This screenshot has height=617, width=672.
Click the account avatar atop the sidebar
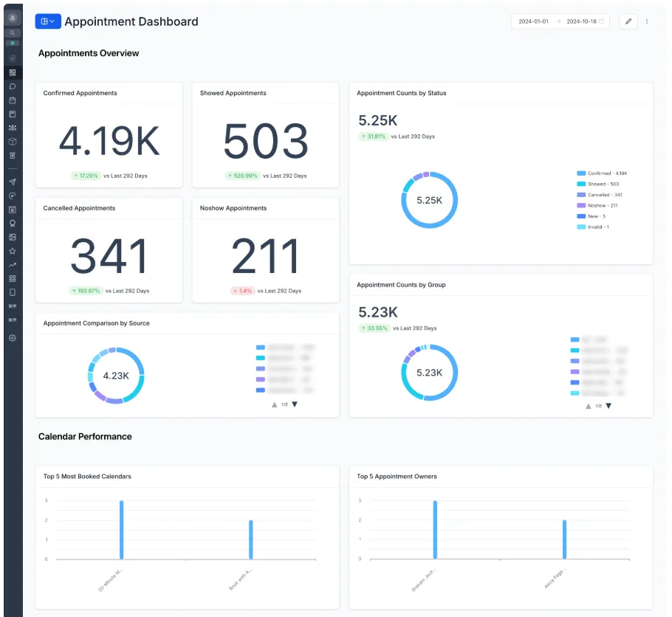pyautogui.click(x=13, y=18)
